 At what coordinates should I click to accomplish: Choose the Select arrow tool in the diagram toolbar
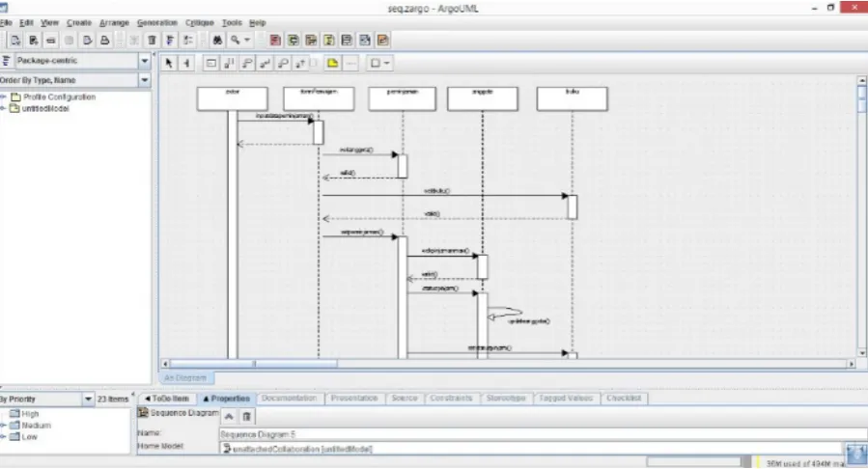(x=169, y=63)
